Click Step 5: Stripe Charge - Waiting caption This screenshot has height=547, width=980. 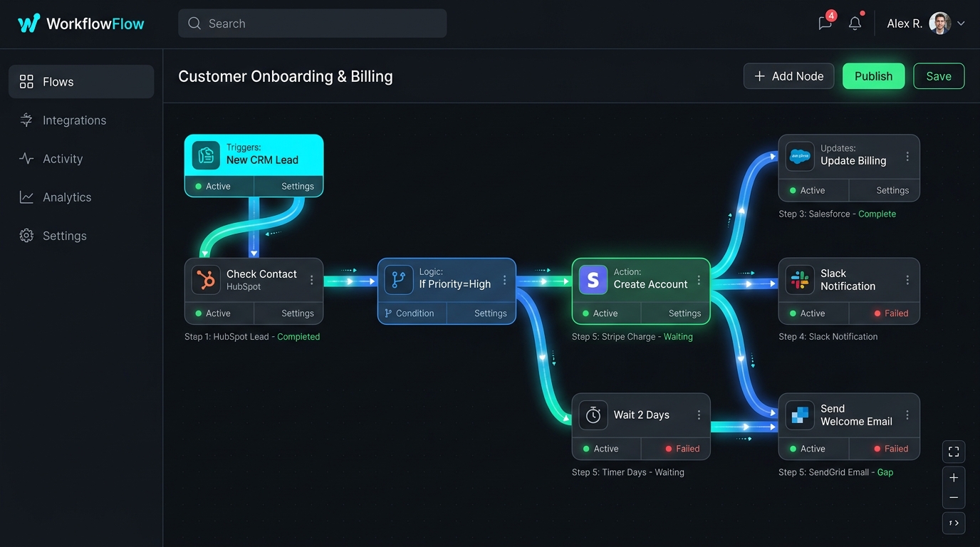(x=632, y=337)
